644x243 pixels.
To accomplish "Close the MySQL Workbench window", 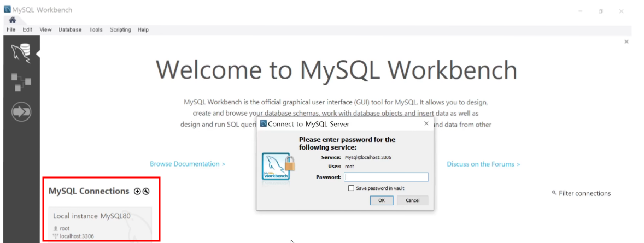I will tap(622, 11).
